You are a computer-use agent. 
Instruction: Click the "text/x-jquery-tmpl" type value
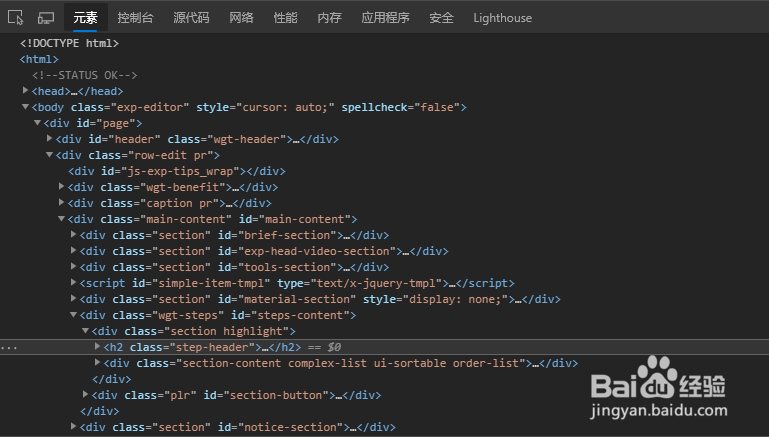(x=376, y=283)
